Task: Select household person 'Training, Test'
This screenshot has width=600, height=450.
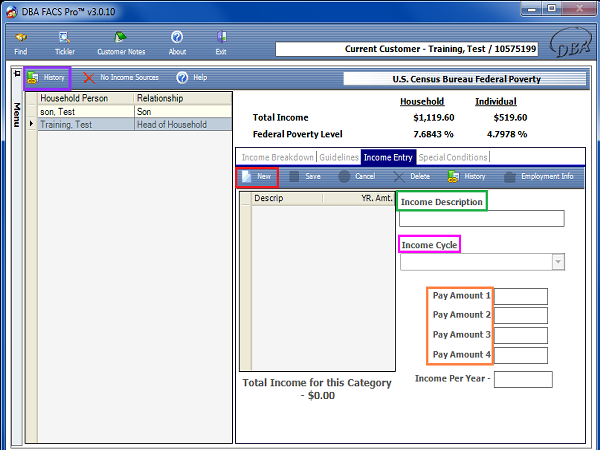Action: pyautogui.click(x=86, y=124)
